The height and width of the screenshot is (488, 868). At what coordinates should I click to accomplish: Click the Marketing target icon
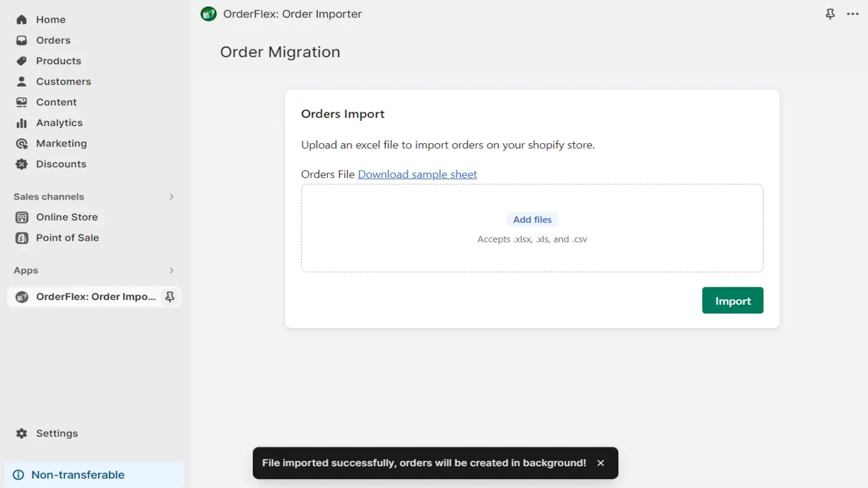pos(22,144)
